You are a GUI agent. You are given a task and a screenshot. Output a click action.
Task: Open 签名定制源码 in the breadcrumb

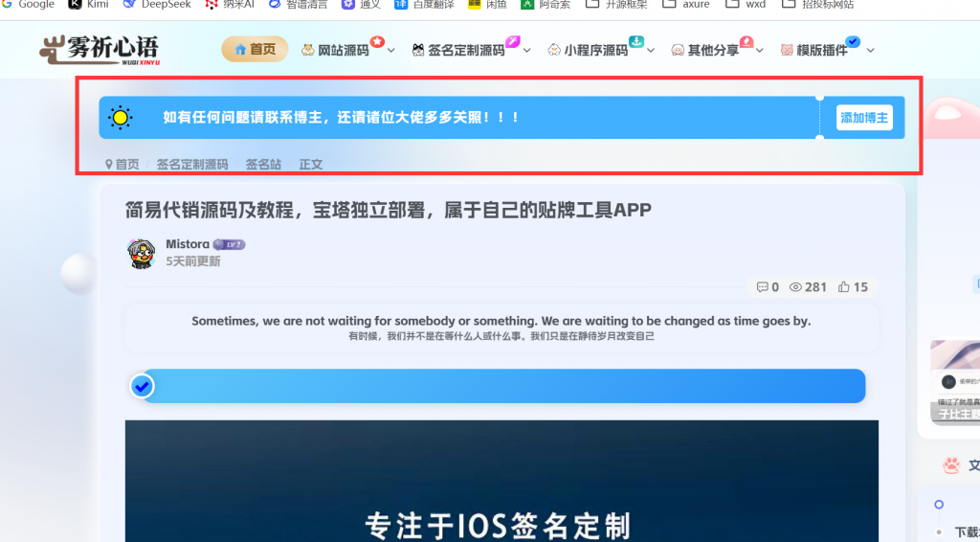click(x=192, y=165)
